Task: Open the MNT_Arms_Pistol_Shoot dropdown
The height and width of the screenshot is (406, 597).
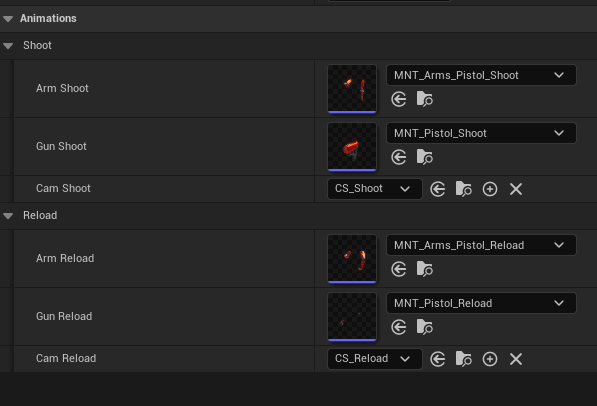Action: pyautogui.click(x=481, y=75)
